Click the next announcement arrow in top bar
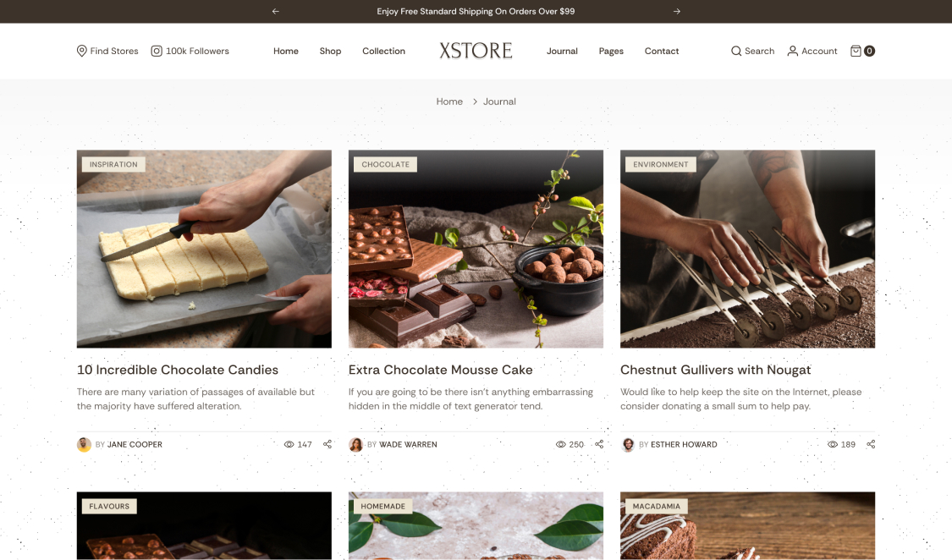The width and height of the screenshot is (952, 560). coord(676,12)
